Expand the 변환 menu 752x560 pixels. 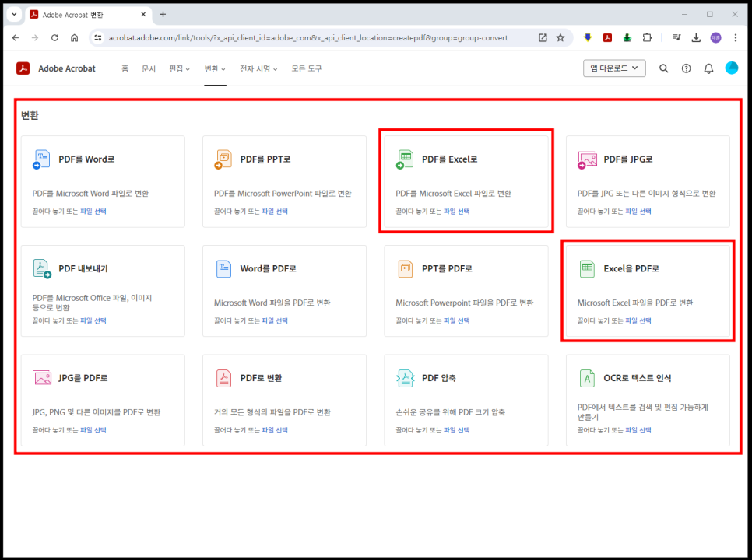point(215,68)
